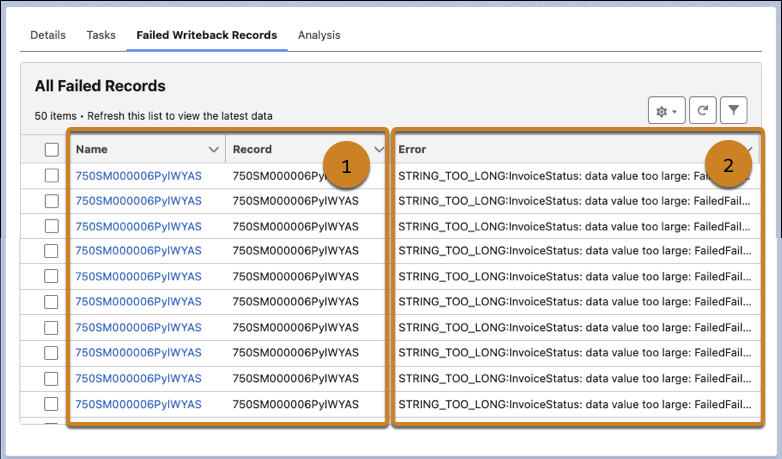This screenshot has height=459, width=782.
Task: Toggle the select-all checkbox in header
Action: point(51,150)
